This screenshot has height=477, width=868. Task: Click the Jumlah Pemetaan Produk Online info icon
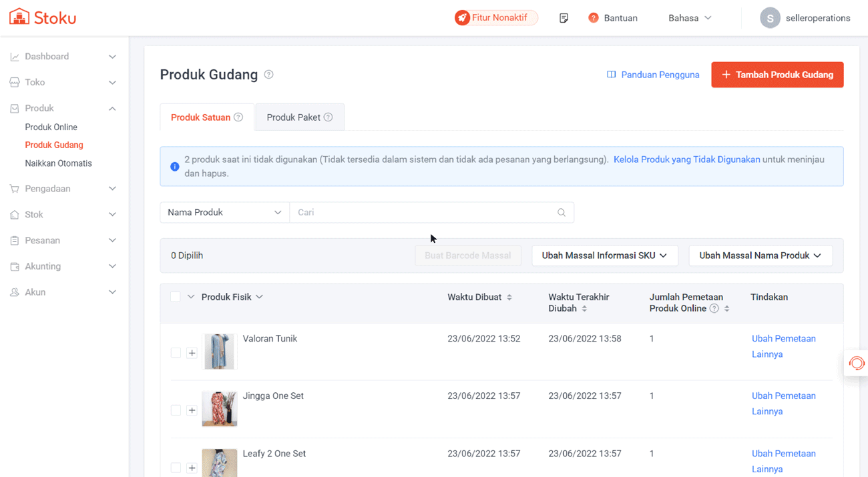tap(714, 309)
